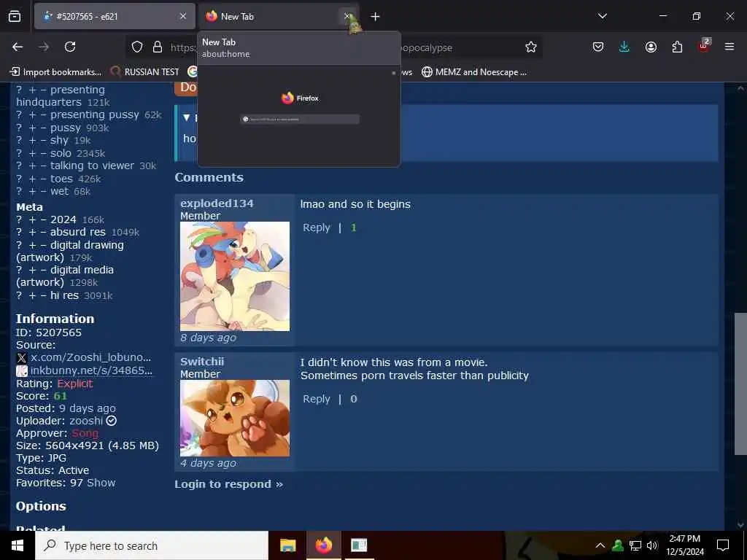The height and width of the screenshot is (560, 747).
Task: Click Login to respond »
Action: (x=228, y=484)
